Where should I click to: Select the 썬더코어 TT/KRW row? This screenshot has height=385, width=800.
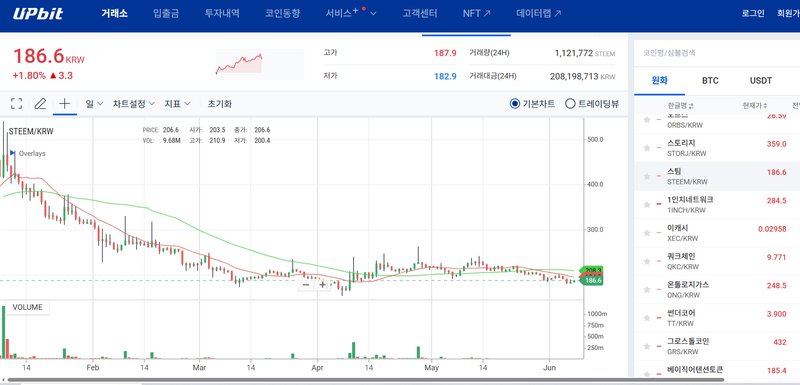tap(717, 319)
